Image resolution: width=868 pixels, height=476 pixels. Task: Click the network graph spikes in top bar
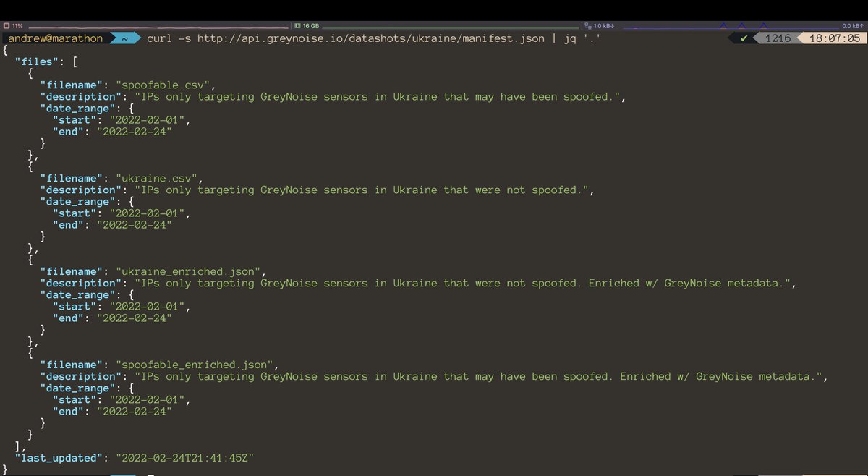click(743, 25)
